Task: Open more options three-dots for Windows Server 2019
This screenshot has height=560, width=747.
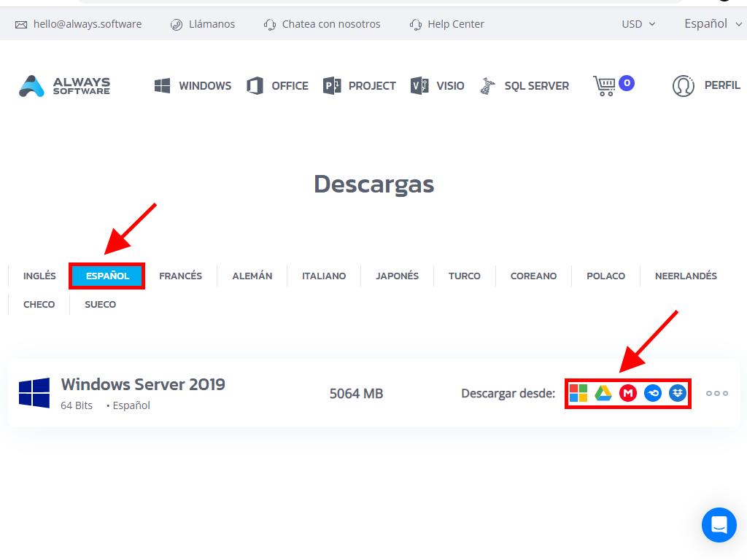Action: coord(717,393)
